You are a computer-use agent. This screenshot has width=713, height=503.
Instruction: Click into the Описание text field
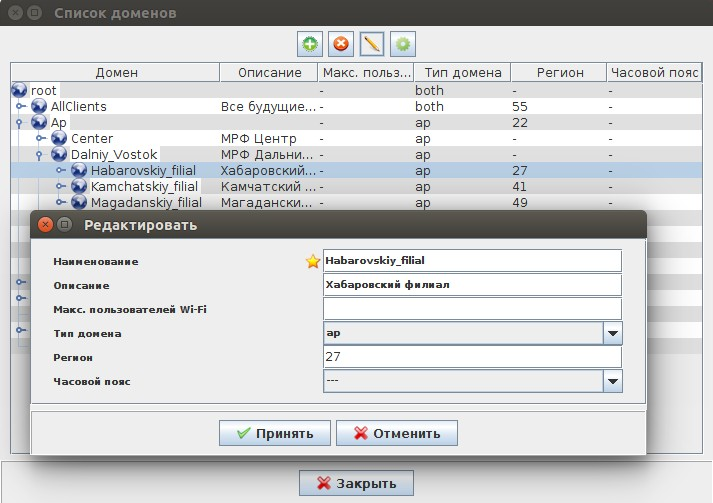click(472, 285)
